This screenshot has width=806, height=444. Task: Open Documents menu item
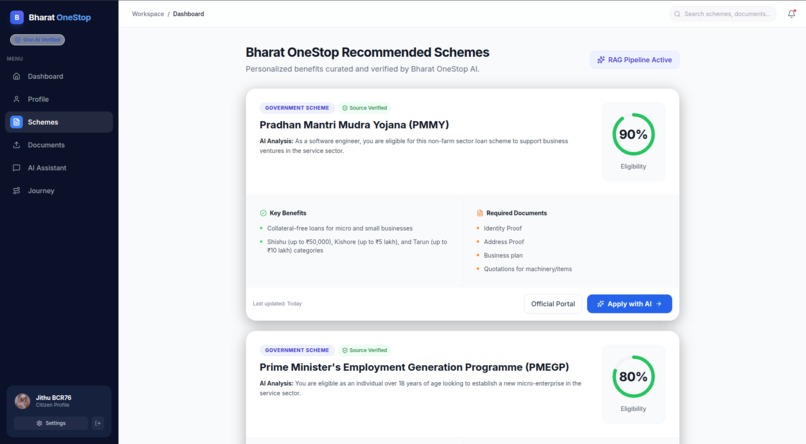coord(59,145)
